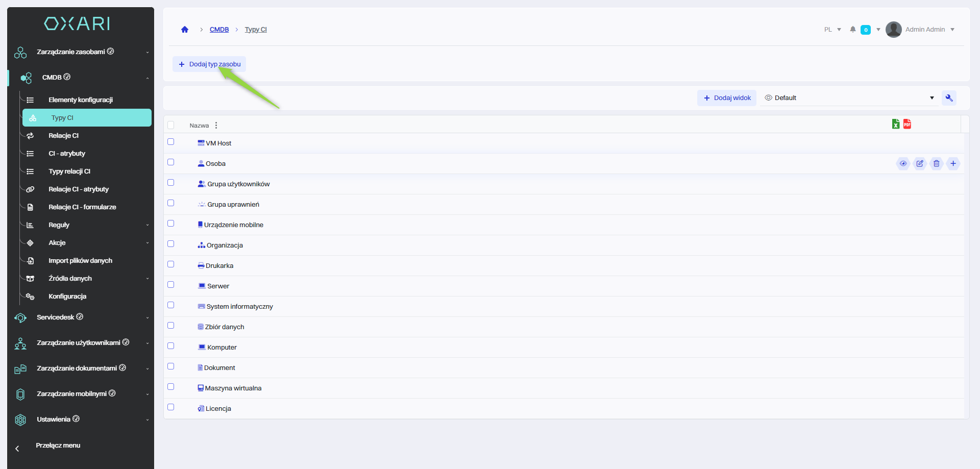Viewport: 980px width, 469px height.
Task: Click the Dodaj typ zasobu button
Action: 209,64
